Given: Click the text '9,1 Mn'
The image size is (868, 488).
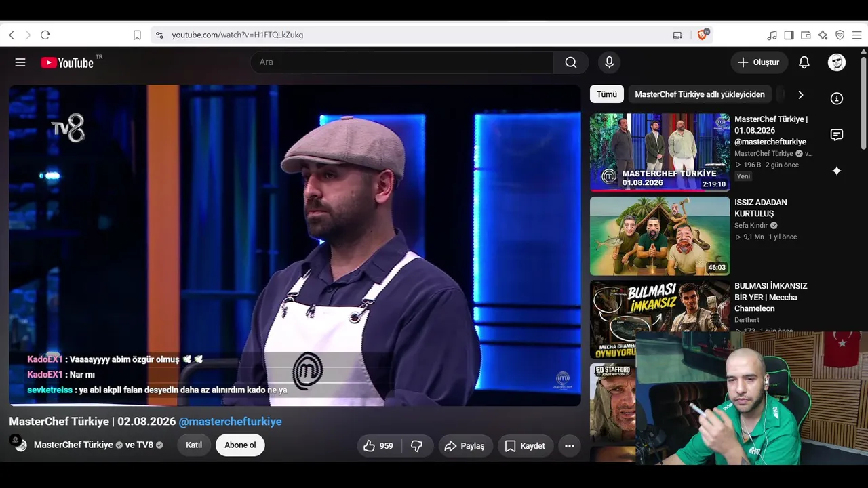Looking at the screenshot, I should pos(753,237).
